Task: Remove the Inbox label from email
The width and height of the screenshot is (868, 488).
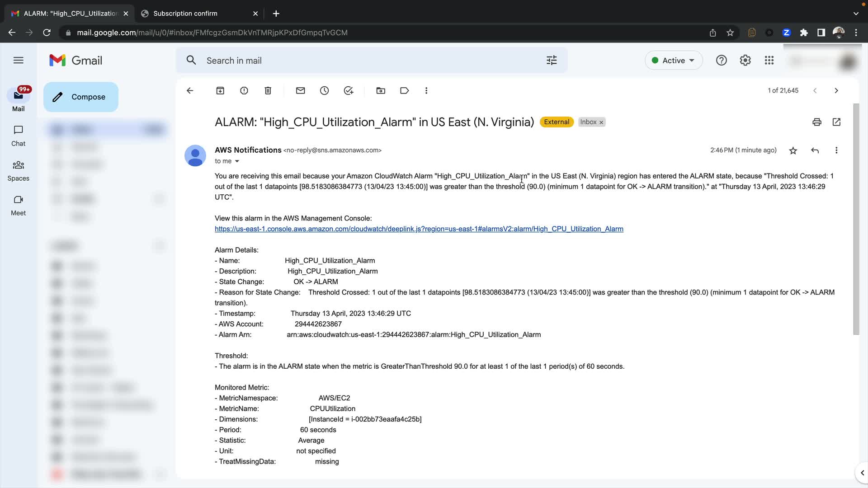Action: [601, 122]
